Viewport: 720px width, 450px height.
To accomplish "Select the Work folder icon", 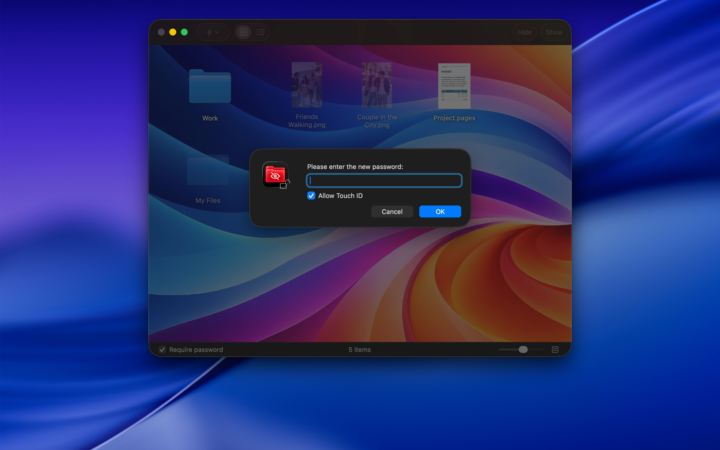I will tap(210, 86).
